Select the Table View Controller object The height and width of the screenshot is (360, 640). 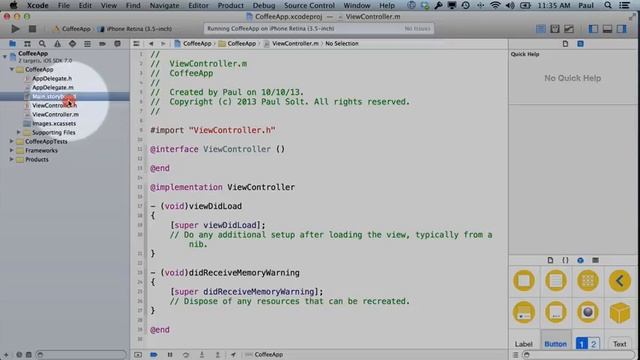point(556,281)
